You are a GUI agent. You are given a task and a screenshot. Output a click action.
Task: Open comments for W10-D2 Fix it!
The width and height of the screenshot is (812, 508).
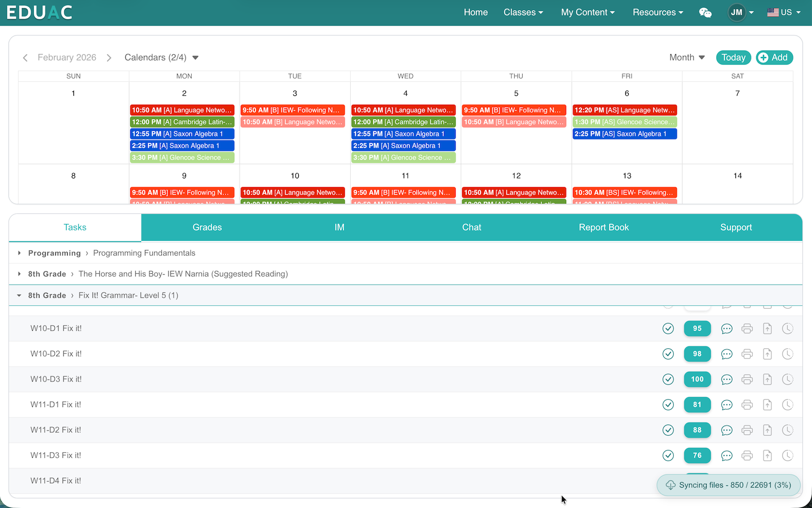tap(727, 354)
